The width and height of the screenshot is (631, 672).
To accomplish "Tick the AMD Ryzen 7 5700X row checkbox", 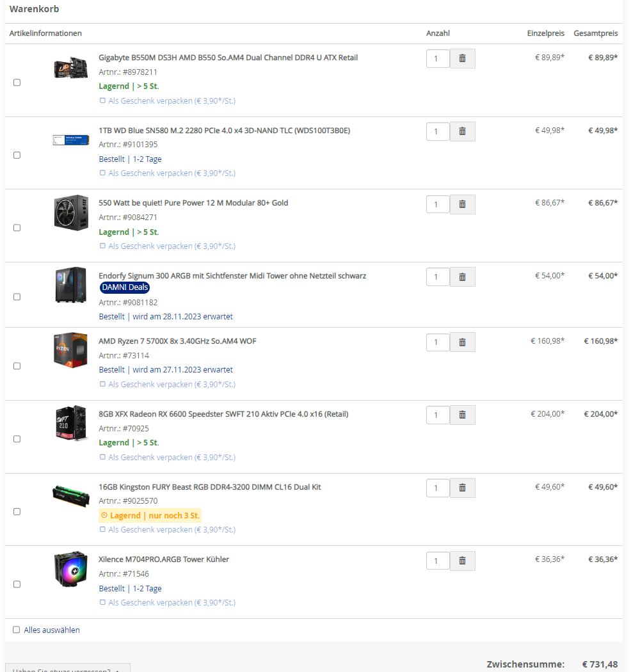I will (x=17, y=366).
